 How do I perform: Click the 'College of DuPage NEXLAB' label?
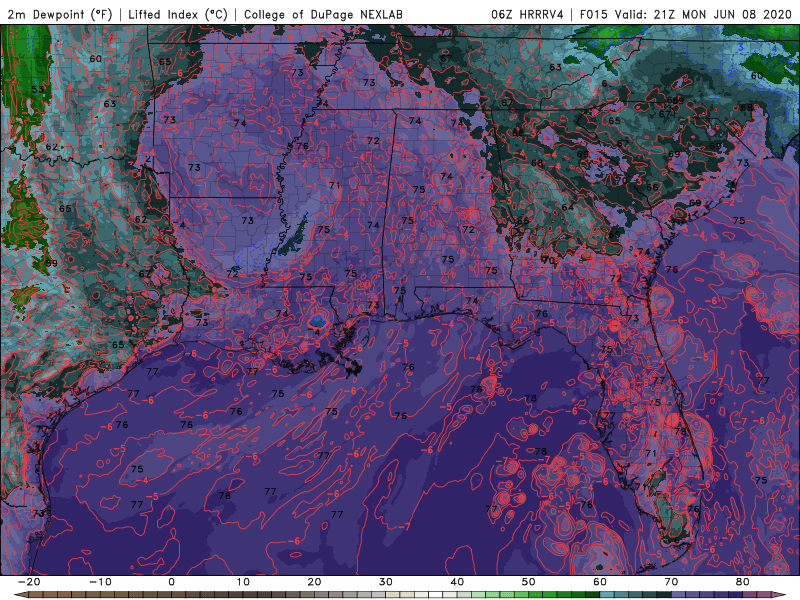click(x=323, y=14)
